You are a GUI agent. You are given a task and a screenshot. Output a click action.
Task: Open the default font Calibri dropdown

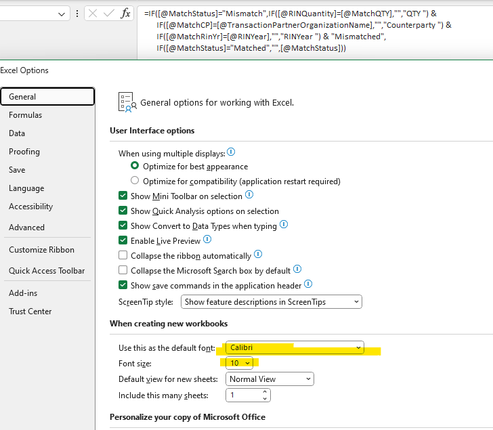pos(295,348)
